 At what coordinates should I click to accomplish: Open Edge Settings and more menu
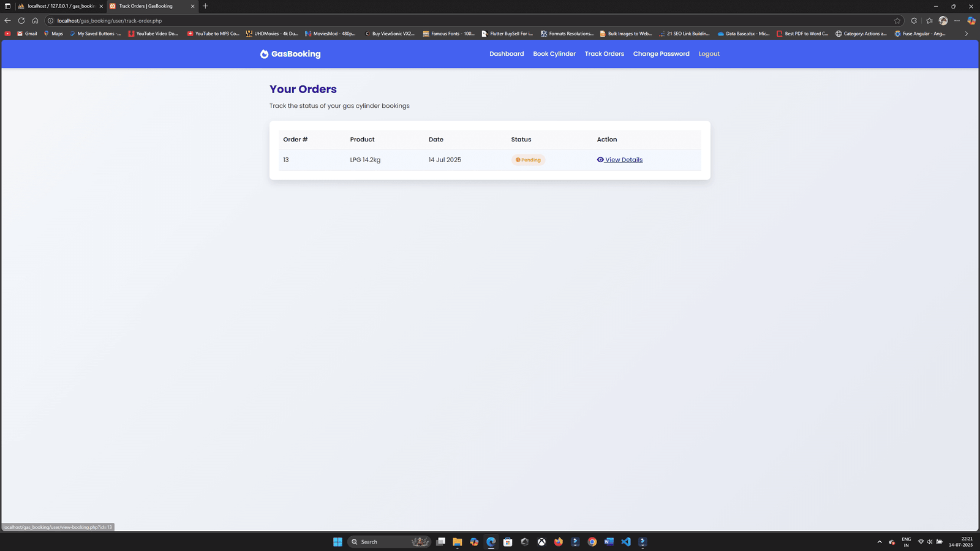(x=957, y=21)
